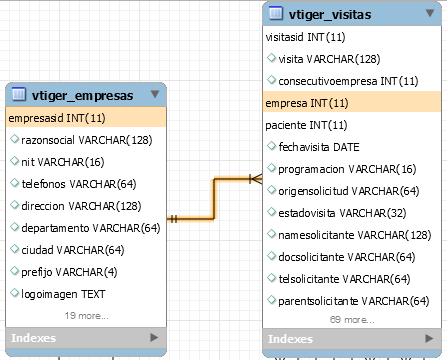The height and width of the screenshot is (360, 447).
Task: Expand Indexes section of vtiger_empresas
Action: [x=154, y=338]
